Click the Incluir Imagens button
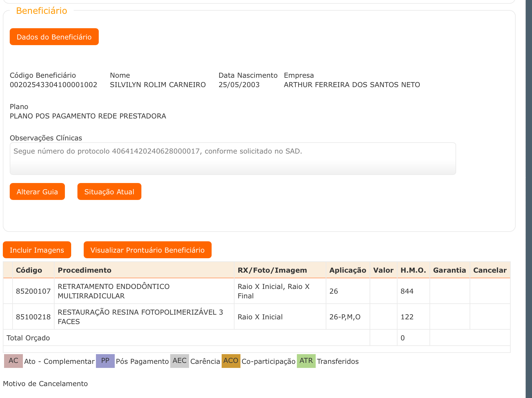Viewport: 532px width, 398px height. pyautogui.click(x=37, y=250)
